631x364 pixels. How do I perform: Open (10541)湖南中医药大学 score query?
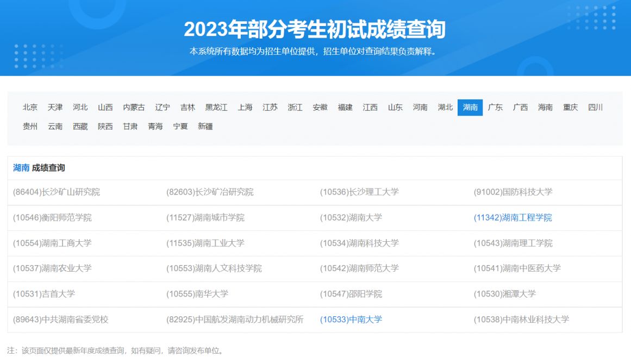(x=517, y=268)
